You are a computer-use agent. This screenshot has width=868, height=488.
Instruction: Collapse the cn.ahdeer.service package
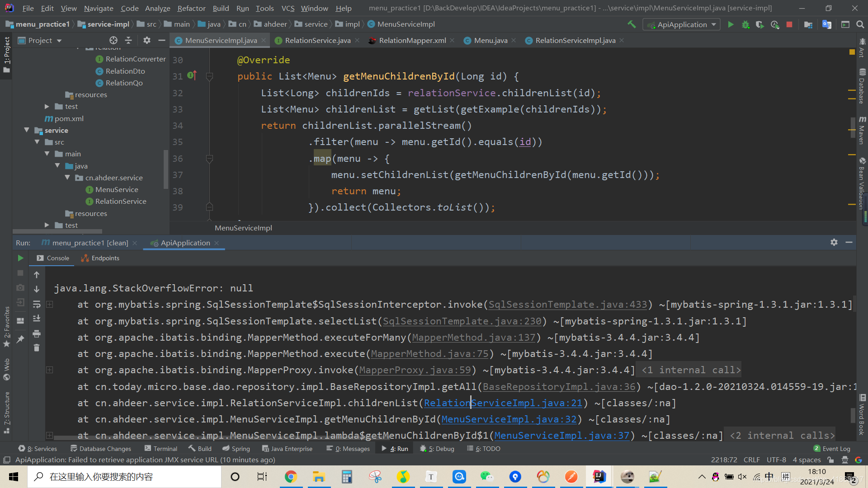pyautogui.click(x=67, y=178)
